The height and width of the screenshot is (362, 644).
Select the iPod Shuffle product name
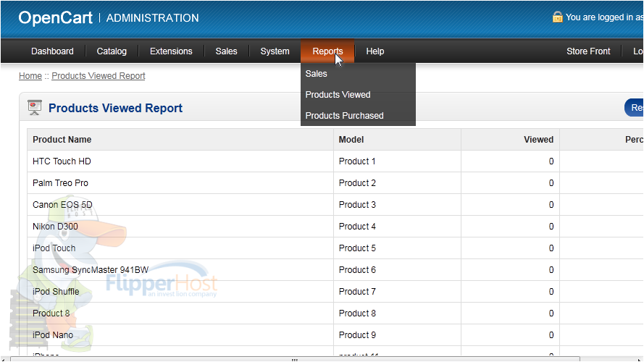56,292
